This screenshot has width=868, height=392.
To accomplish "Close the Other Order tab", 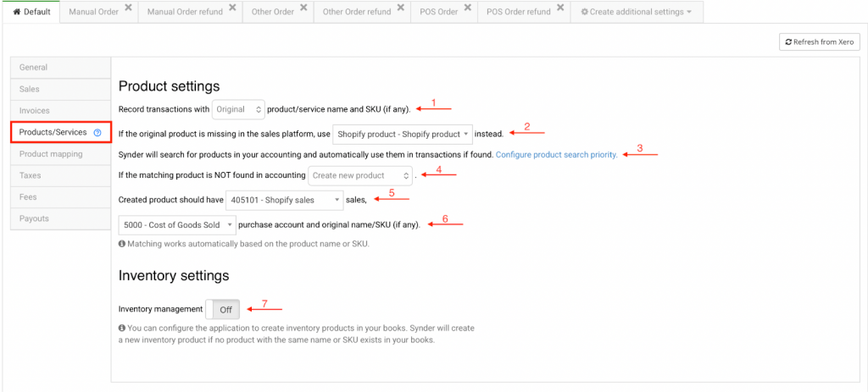I will coord(303,8).
